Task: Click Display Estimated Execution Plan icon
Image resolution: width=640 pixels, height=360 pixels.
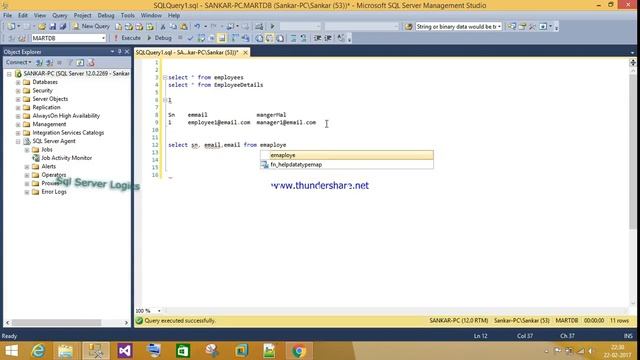Action: pyautogui.click(x=201, y=38)
